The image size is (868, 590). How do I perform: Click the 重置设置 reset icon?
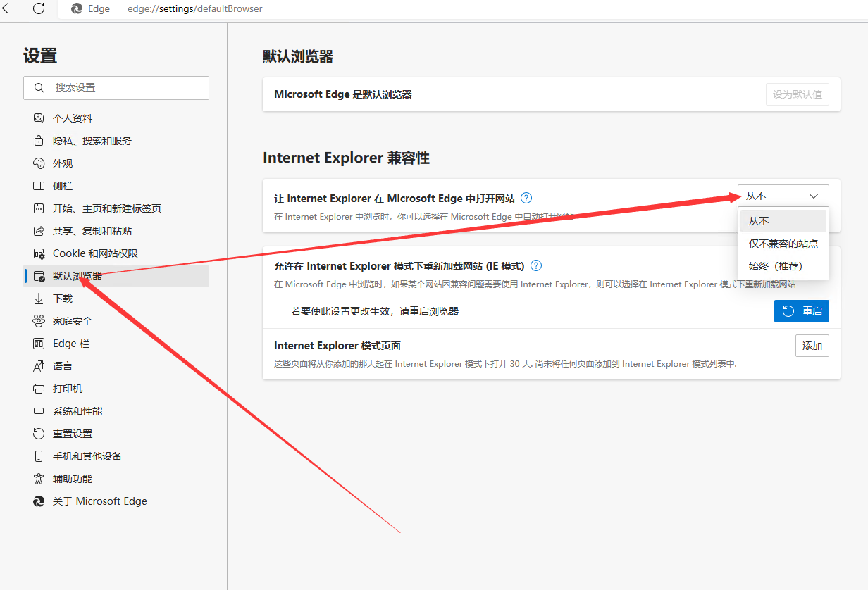click(39, 434)
